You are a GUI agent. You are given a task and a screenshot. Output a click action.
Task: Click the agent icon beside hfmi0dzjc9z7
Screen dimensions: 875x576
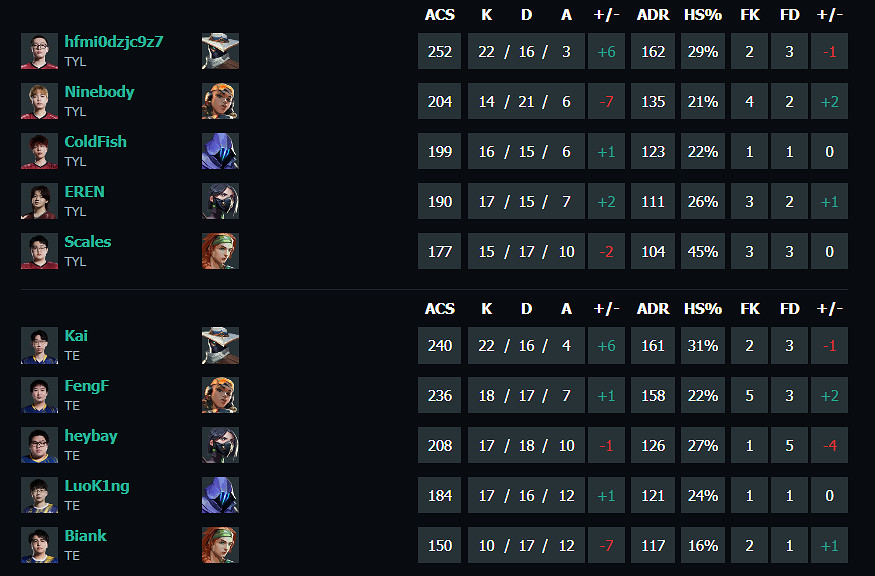pos(220,51)
